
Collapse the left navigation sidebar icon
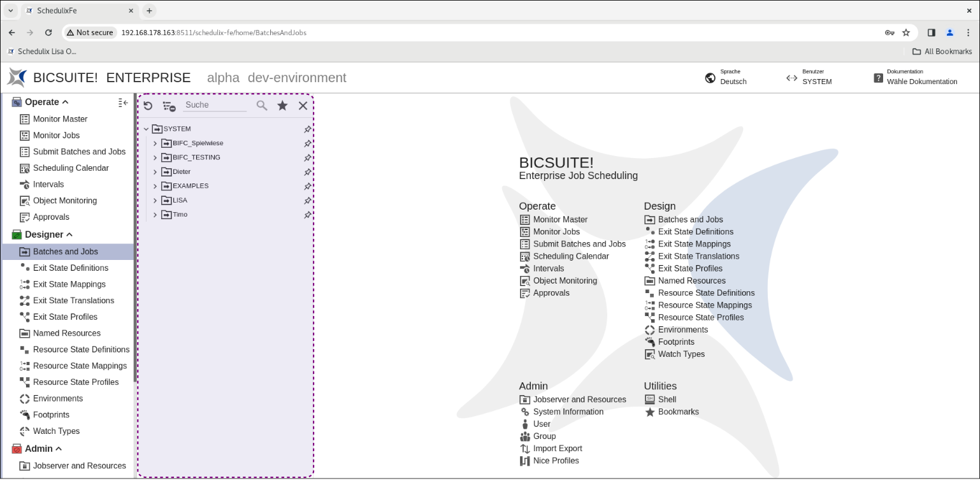(x=123, y=103)
